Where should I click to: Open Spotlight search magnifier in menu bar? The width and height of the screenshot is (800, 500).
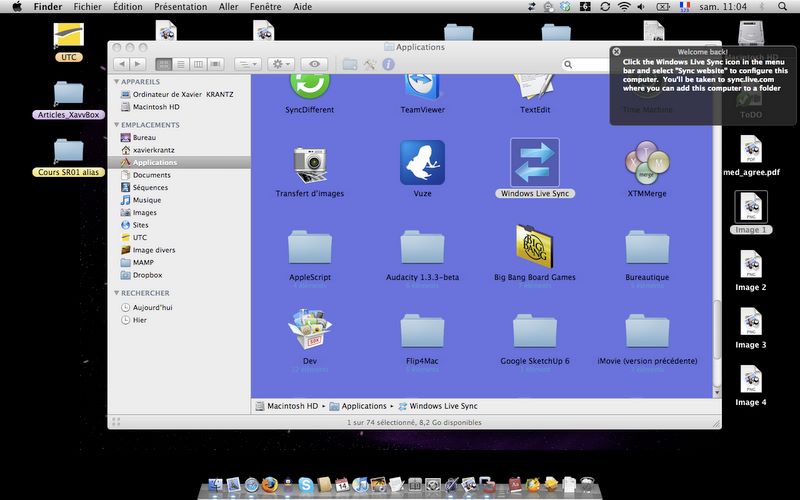coord(782,7)
